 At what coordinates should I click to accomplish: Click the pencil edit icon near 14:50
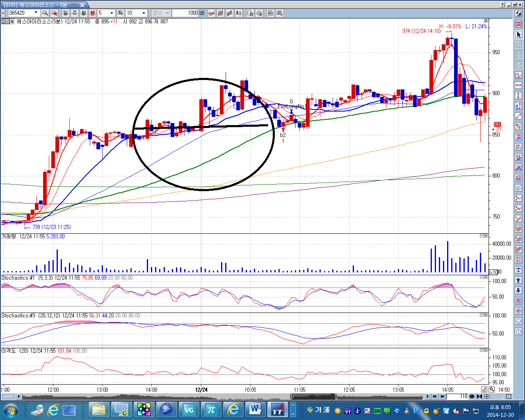point(484,389)
